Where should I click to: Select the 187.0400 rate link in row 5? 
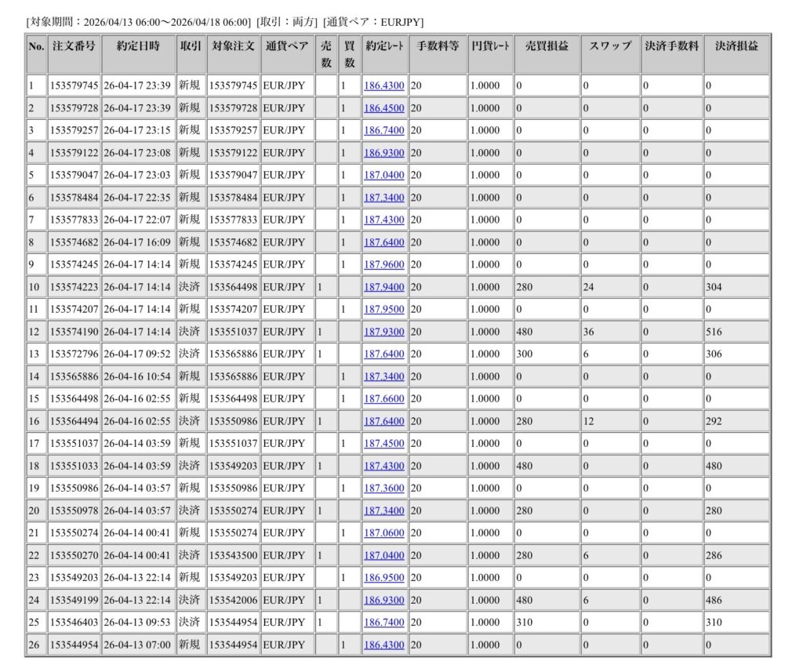click(384, 175)
